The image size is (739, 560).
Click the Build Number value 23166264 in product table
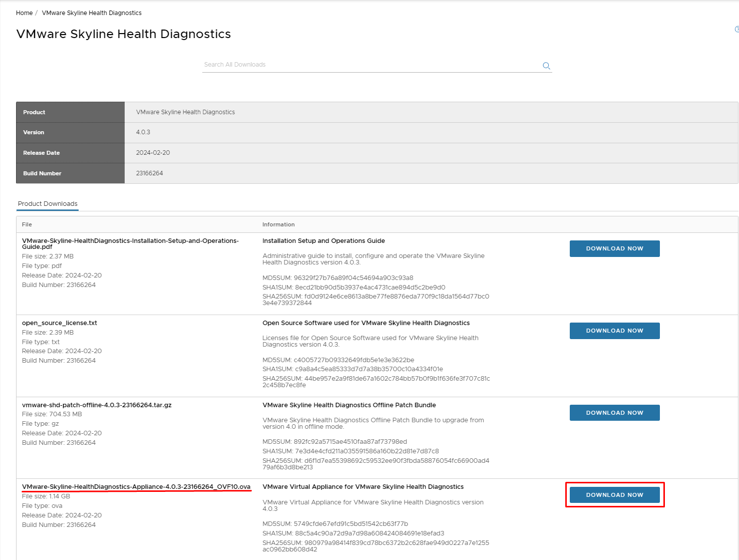click(x=149, y=173)
